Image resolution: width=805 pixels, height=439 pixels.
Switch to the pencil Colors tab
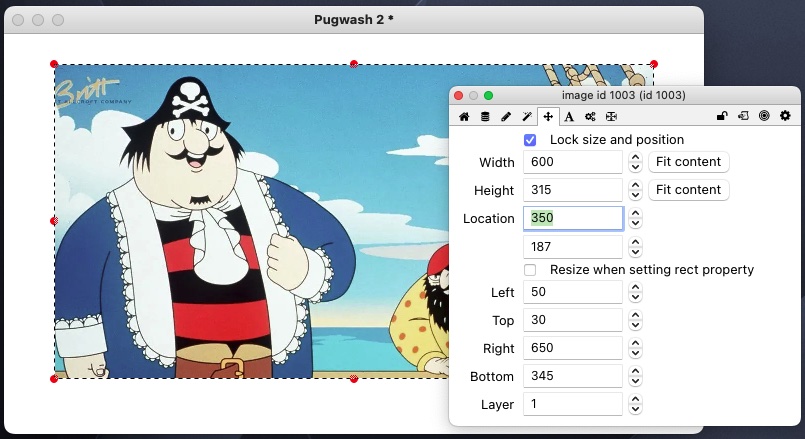point(506,117)
